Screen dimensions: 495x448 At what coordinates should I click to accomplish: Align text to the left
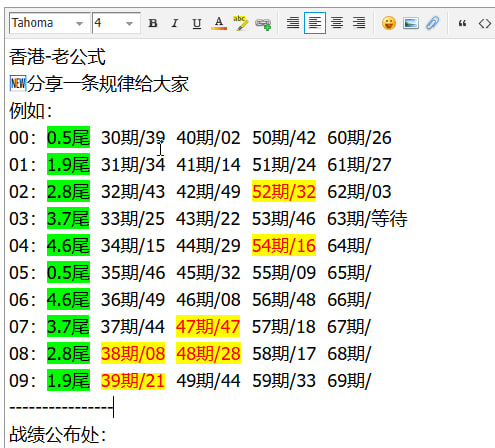coord(315,23)
